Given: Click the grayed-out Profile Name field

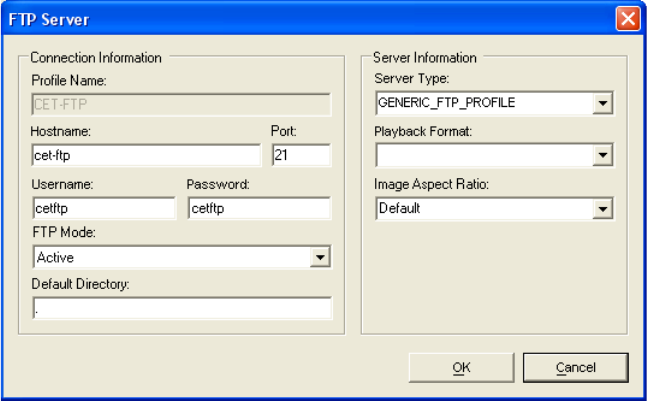Looking at the screenshot, I should tap(181, 102).
